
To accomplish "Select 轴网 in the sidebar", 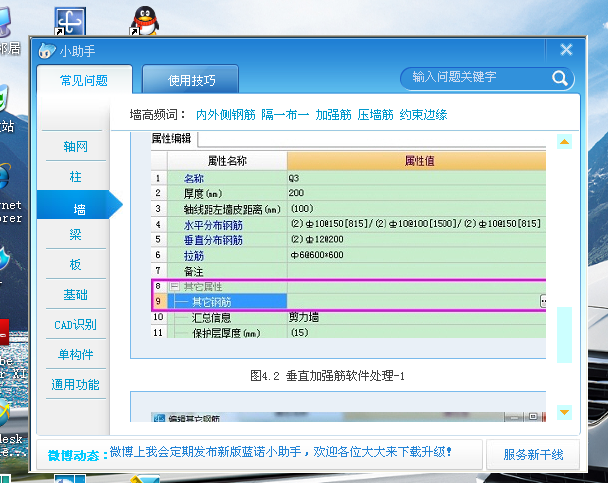I will pos(75,147).
